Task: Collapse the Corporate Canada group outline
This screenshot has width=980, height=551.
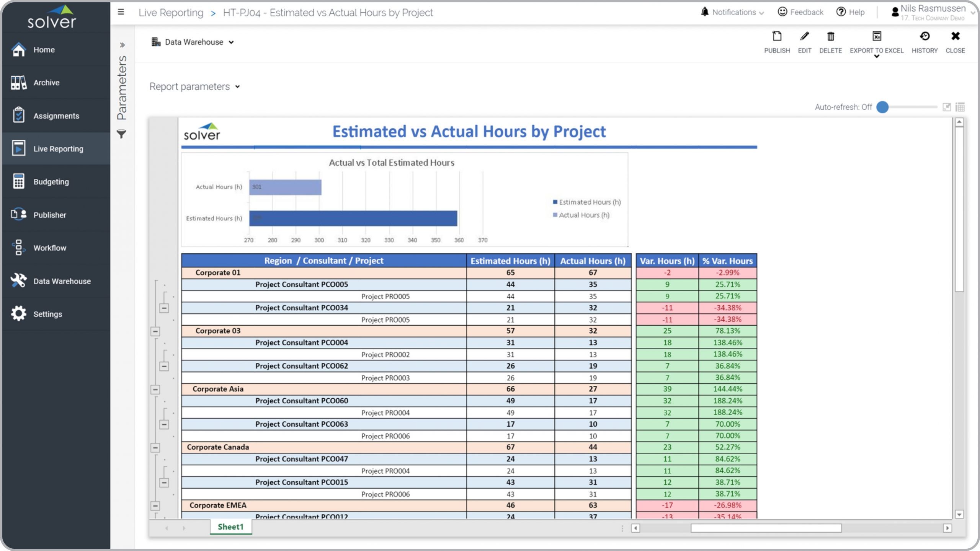Action: [155, 448]
